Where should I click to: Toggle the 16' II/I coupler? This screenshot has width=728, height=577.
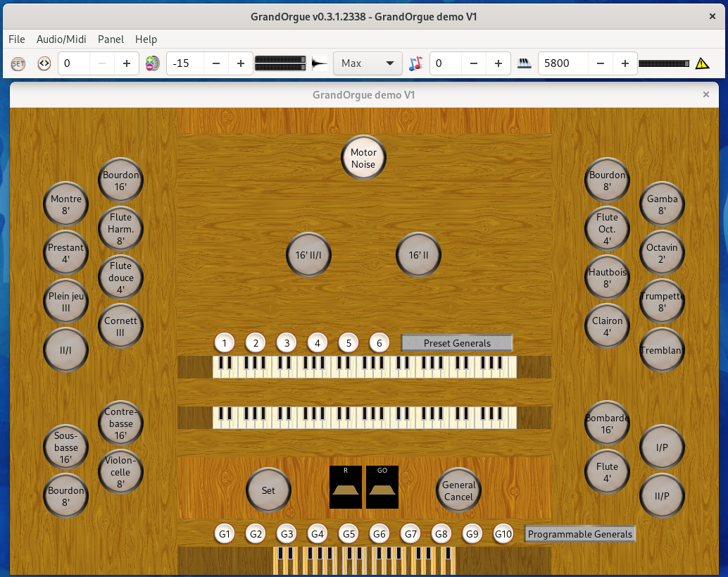point(309,255)
